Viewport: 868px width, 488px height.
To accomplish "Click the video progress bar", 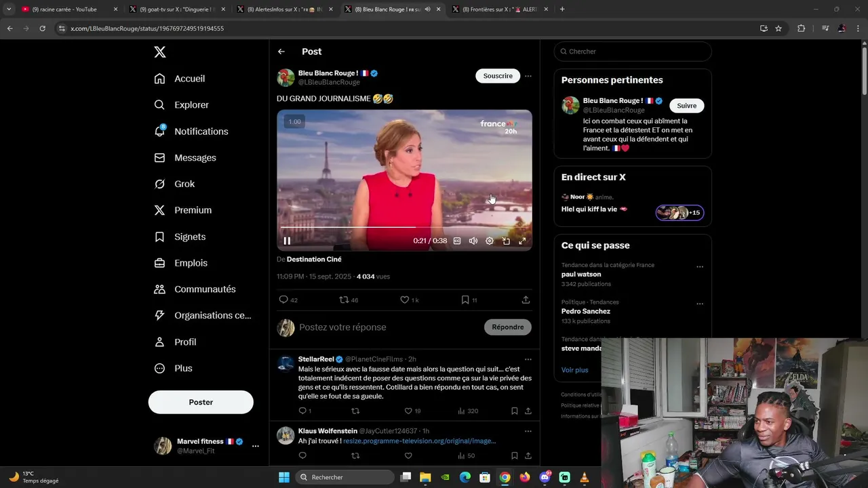I will point(404,227).
